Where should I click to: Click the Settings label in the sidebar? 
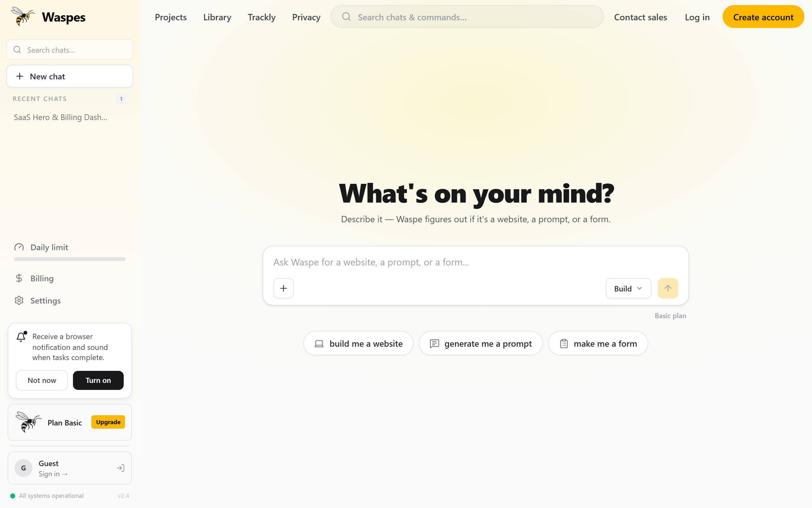[46, 300]
